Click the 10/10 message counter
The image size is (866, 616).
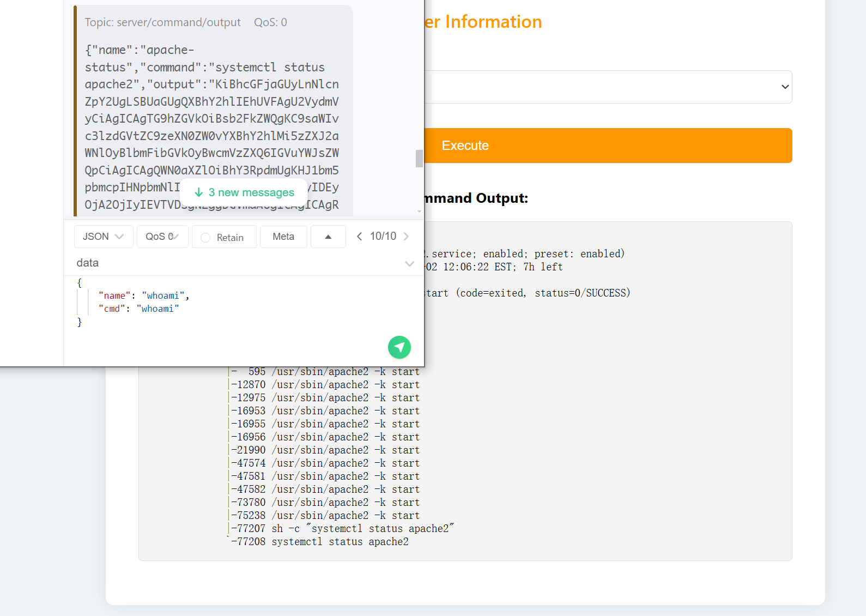(x=383, y=237)
